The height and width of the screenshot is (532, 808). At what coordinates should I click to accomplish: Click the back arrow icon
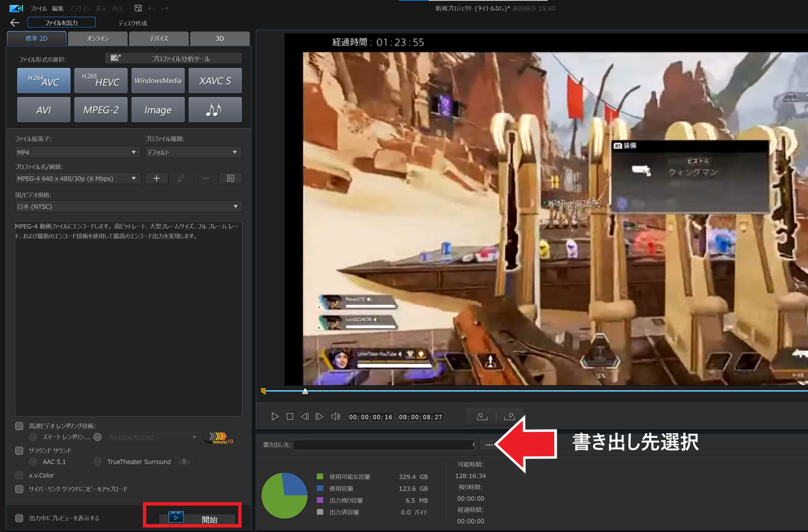(15, 23)
